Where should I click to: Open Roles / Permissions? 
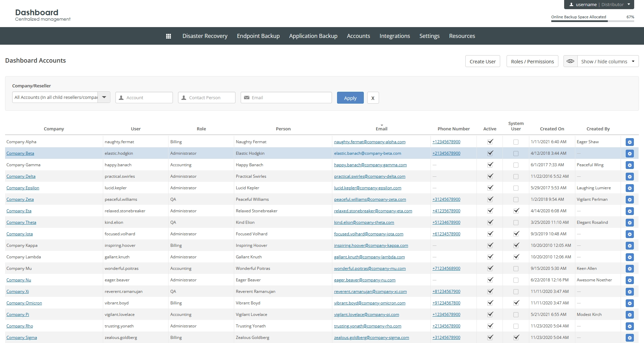point(532,61)
